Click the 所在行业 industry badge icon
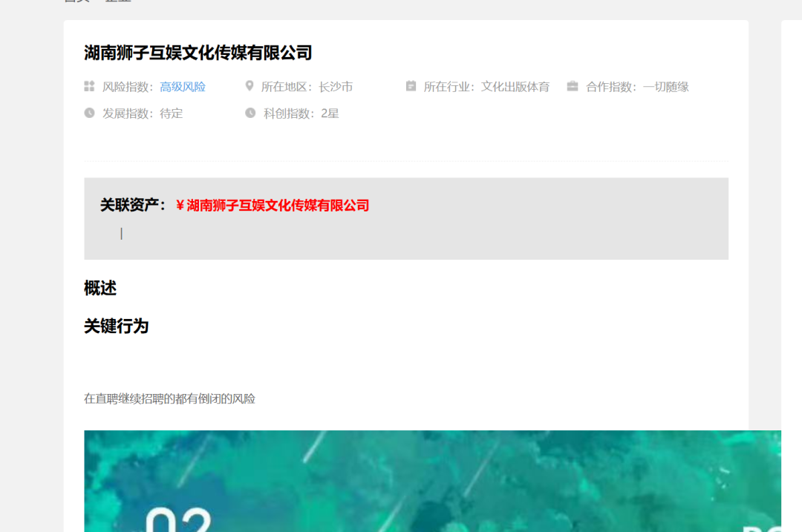 pos(411,85)
